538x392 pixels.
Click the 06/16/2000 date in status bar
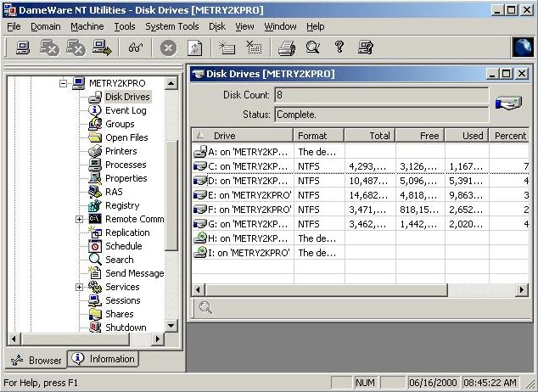pyautogui.click(x=433, y=383)
